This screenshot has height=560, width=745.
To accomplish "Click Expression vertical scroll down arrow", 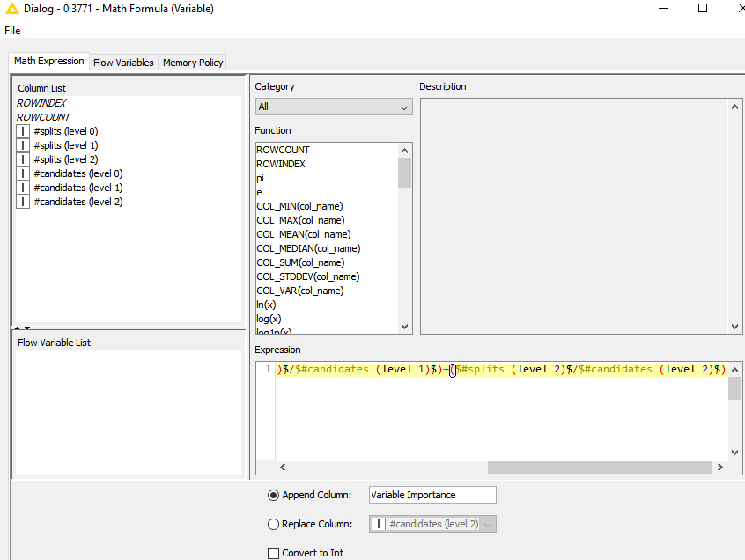I will (734, 453).
